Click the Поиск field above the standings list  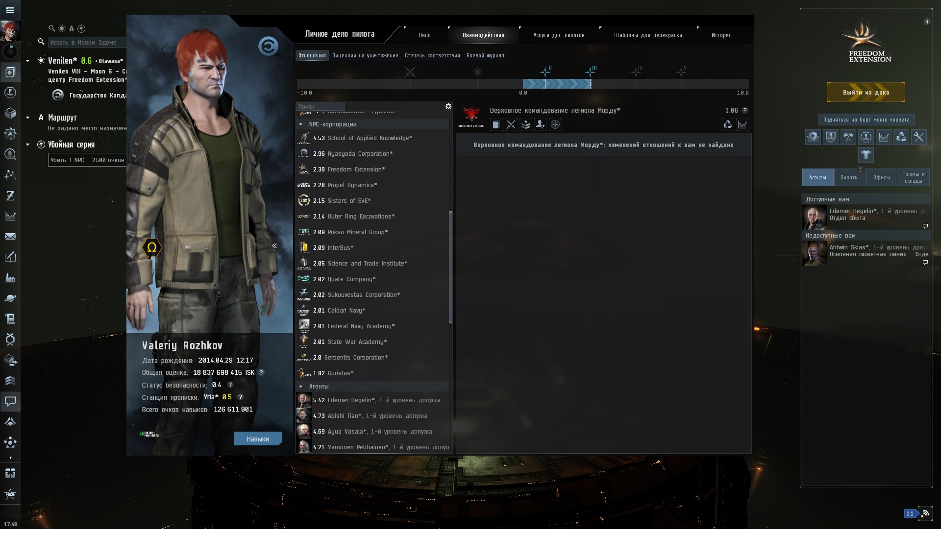(320, 106)
